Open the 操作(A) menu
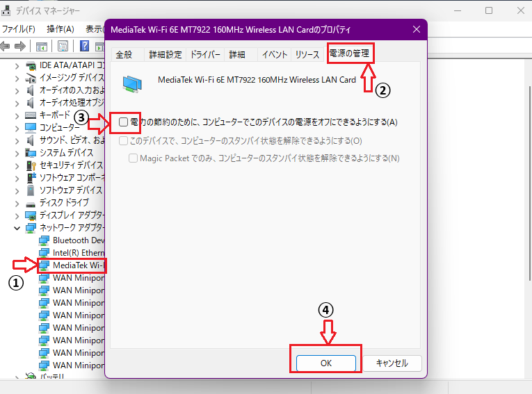532x394 pixels. pos(61,29)
